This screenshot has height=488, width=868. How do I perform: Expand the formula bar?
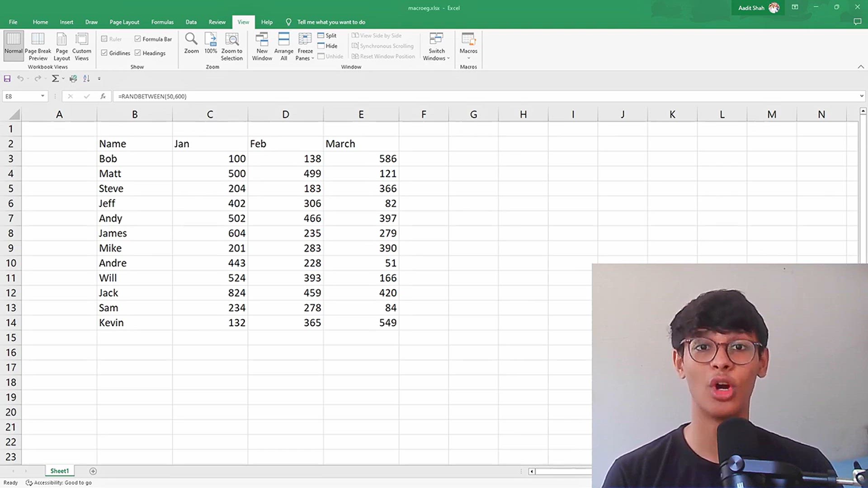coord(861,96)
